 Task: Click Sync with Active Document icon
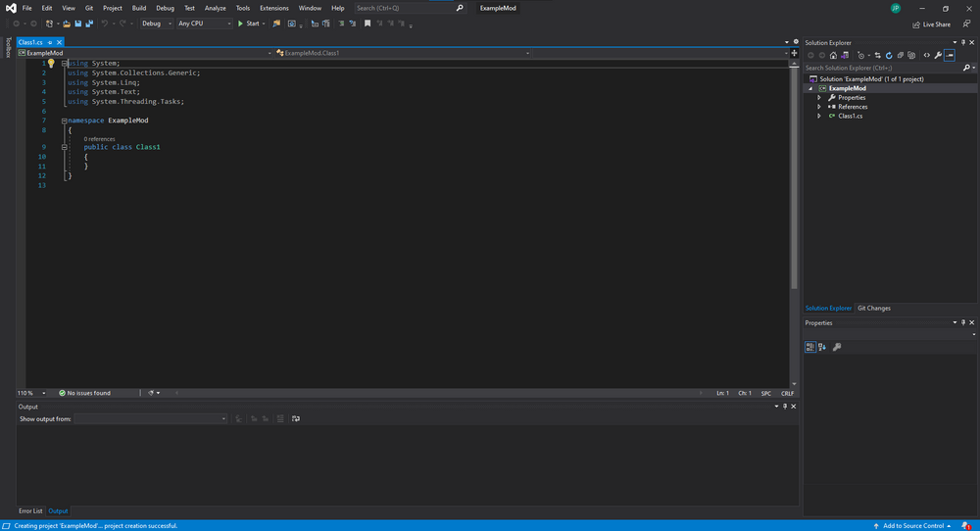click(x=877, y=56)
